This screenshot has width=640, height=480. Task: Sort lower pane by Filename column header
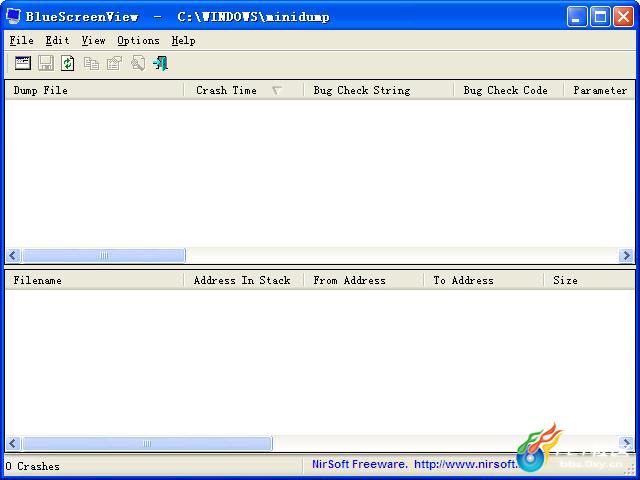click(x=94, y=280)
